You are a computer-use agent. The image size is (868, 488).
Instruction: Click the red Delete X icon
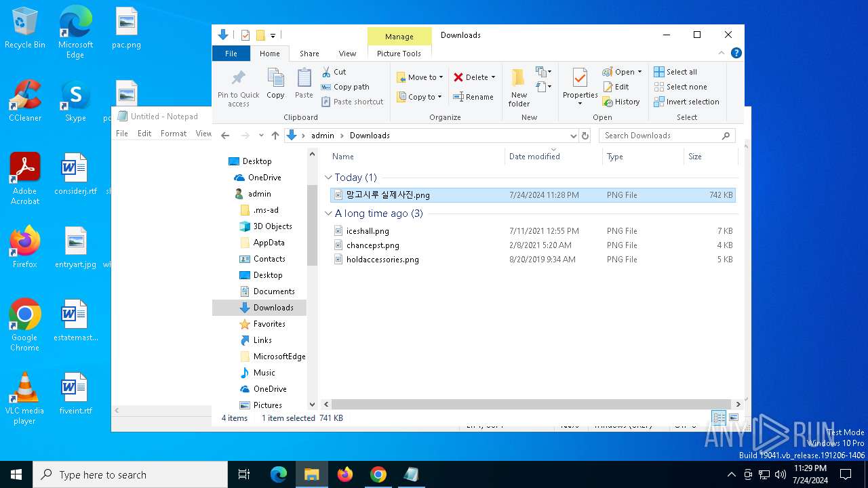pyautogui.click(x=458, y=77)
